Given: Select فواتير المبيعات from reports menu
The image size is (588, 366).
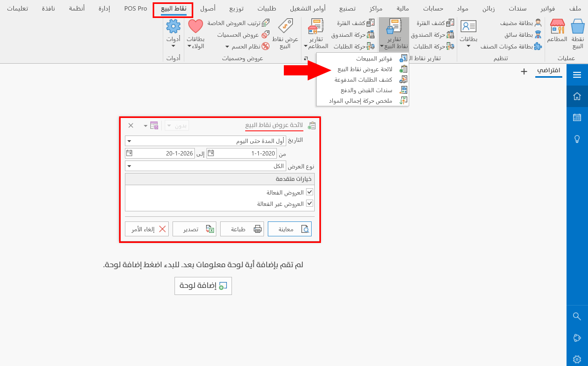Looking at the screenshot, I should click(x=362, y=59).
